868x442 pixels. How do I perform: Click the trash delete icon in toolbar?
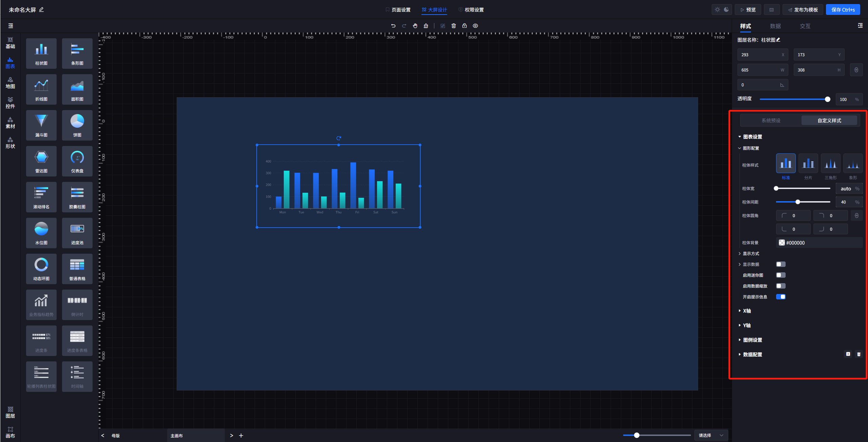coord(454,26)
